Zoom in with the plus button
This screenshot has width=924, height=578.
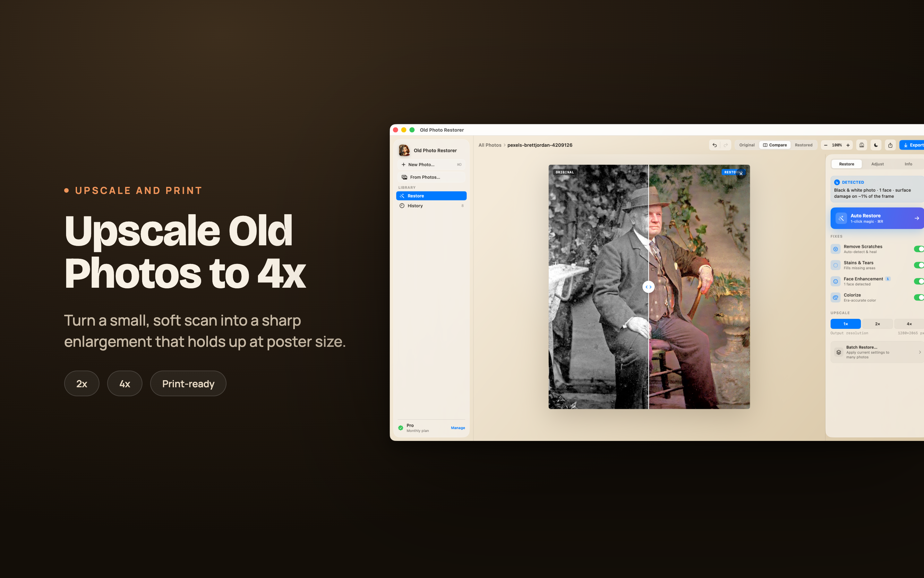point(848,145)
